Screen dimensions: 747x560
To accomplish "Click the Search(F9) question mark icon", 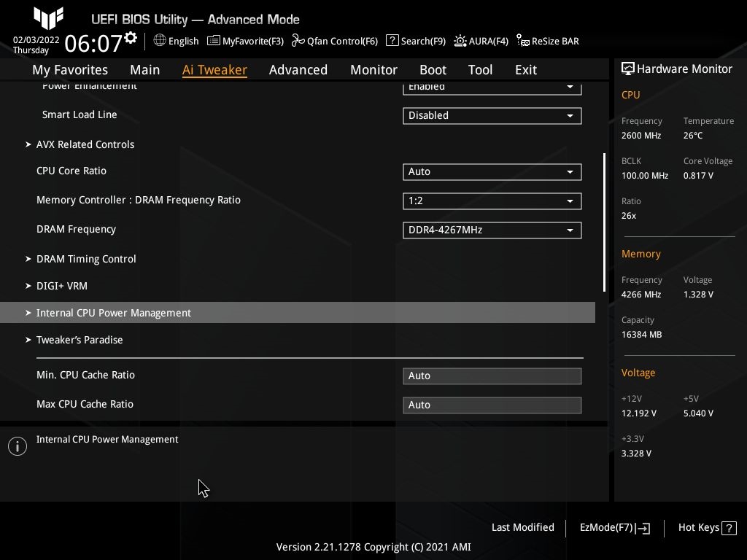I will click(392, 41).
